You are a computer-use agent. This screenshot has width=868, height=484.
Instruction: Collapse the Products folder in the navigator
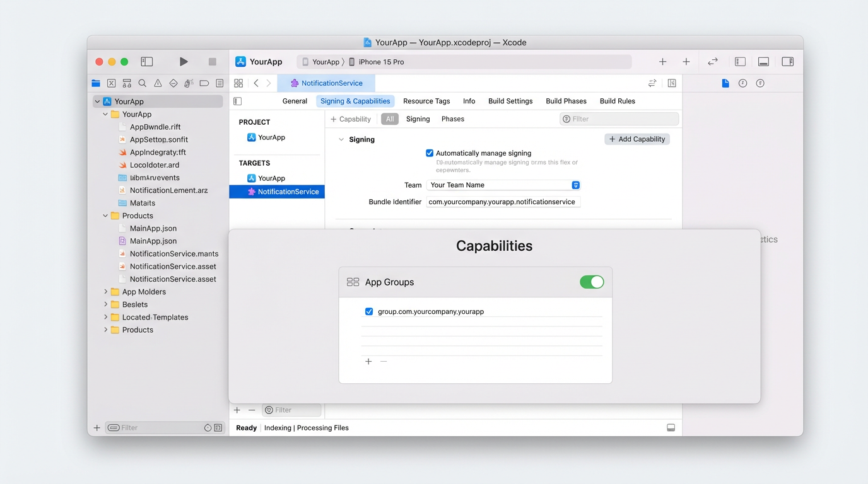point(105,215)
